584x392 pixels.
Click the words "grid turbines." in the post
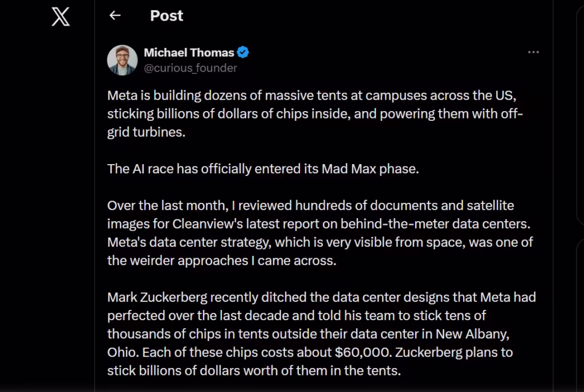click(x=146, y=132)
